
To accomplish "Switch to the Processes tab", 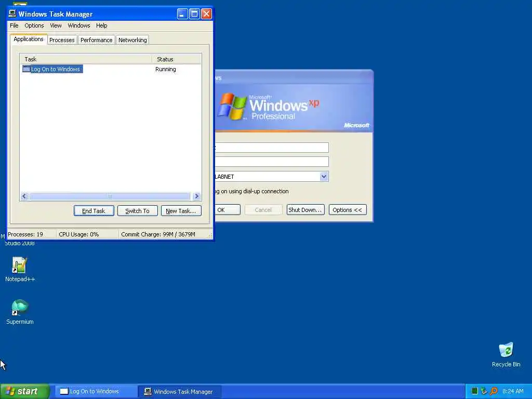I will [62, 40].
